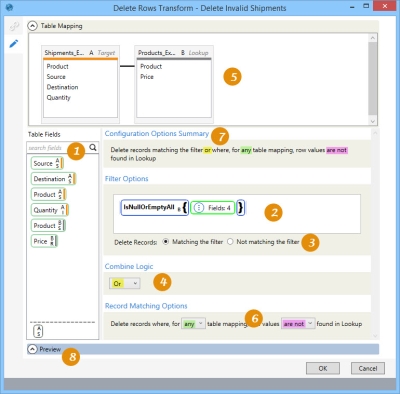Viewport: 400px width, 394px height.
Task: Click the A/S type icon below the field list
Action: (x=38, y=331)
